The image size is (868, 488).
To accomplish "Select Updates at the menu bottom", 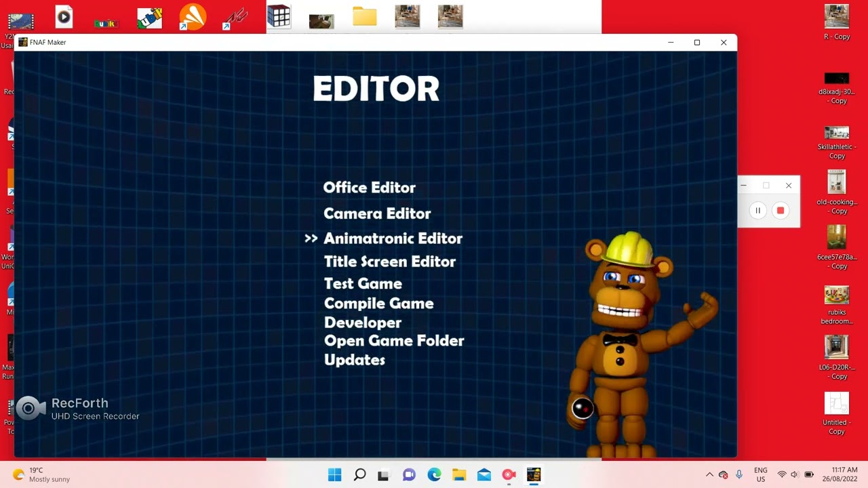I will (354, 360).
